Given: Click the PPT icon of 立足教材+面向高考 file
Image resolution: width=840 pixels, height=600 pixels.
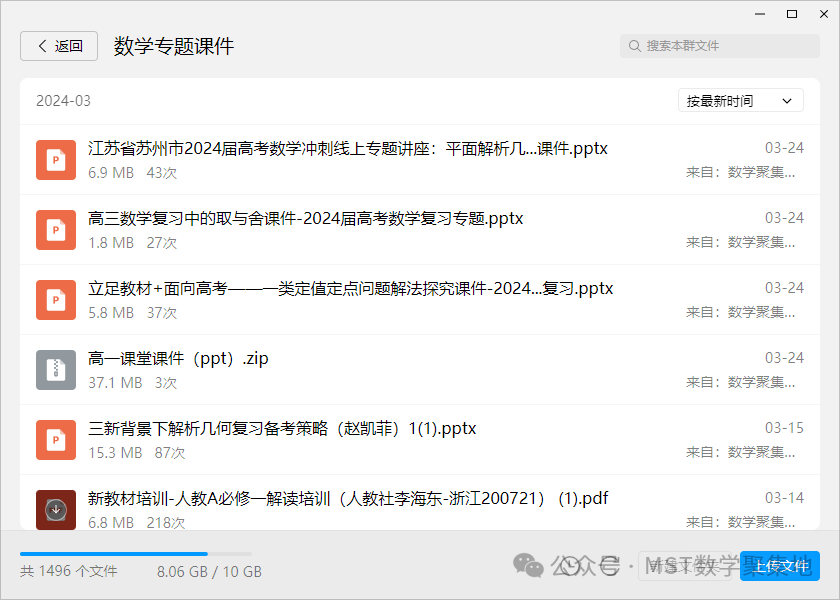Looking at the screenshot, I should coord(56,300).
